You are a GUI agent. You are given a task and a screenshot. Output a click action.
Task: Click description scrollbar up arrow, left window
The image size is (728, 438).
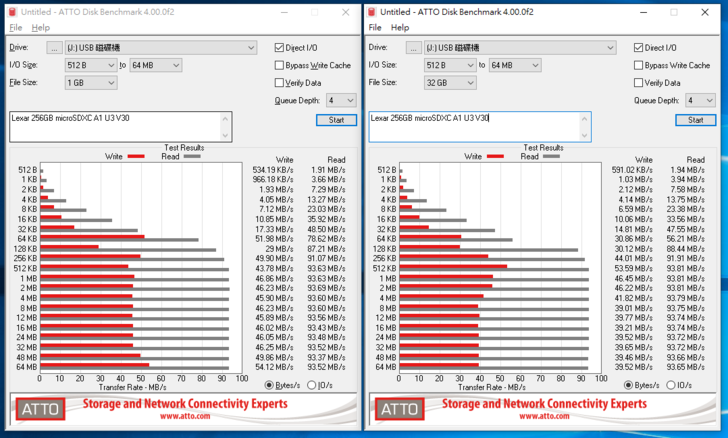pos(225,118)
